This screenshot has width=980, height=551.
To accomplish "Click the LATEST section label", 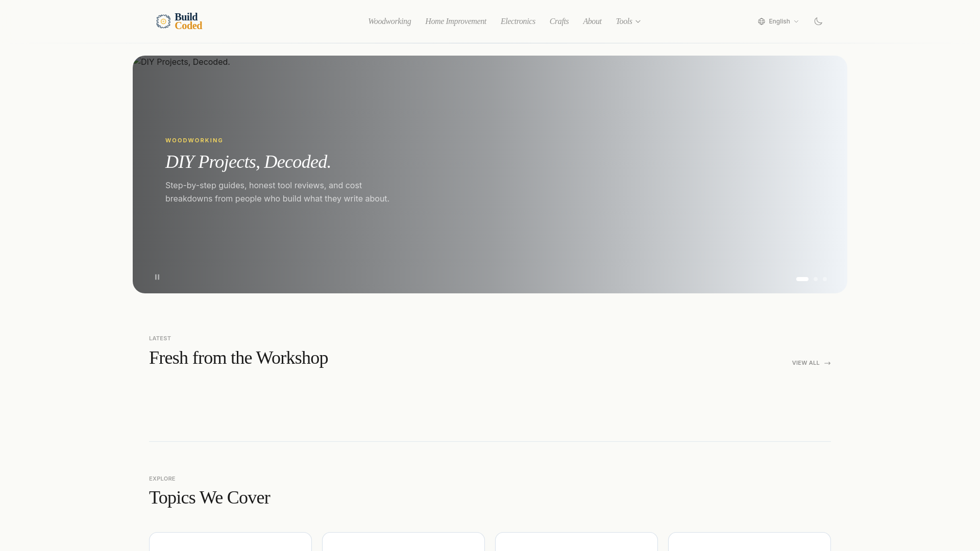I will tap(160, 338).
